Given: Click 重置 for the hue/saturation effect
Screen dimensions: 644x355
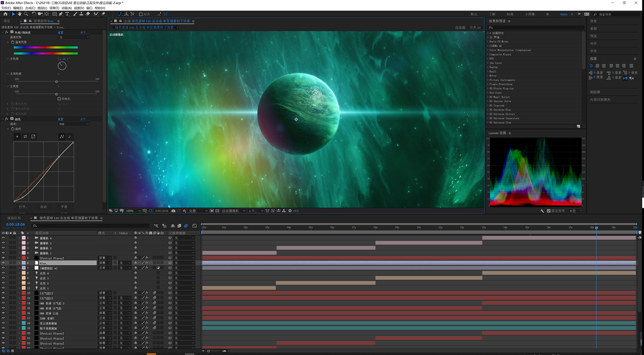Looking at the screenshot, I should tap(60, 33).
